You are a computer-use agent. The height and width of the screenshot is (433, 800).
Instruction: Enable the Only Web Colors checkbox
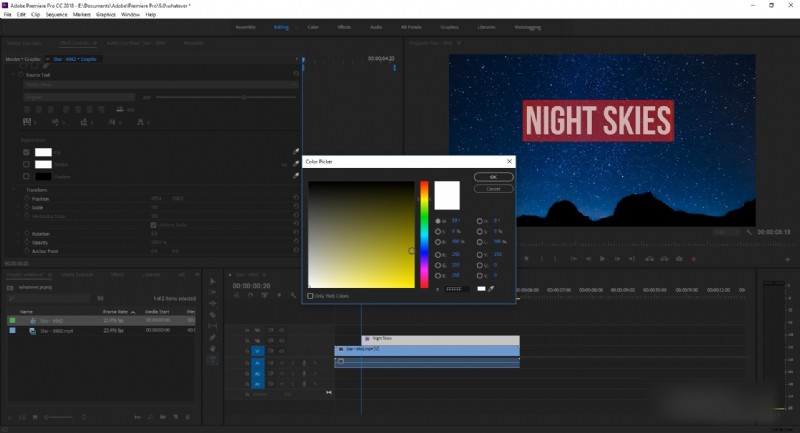click(310, 296)
